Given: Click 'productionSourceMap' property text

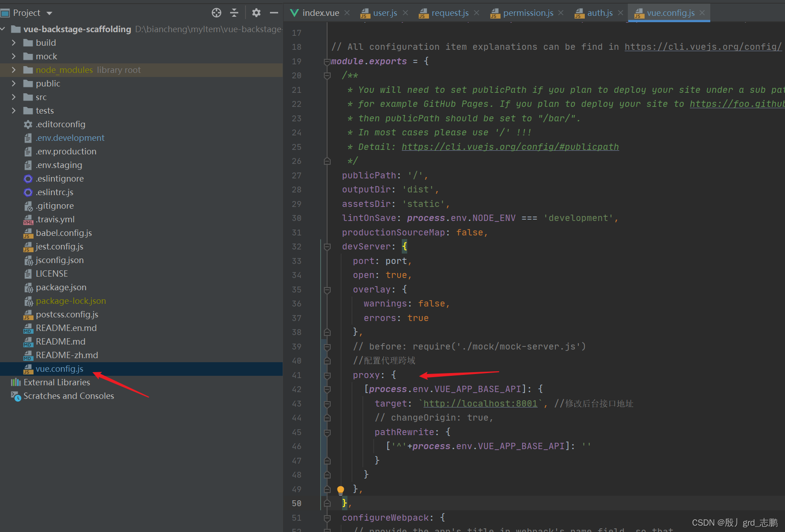Looking at the screenshot, I should tap(393, 232).
